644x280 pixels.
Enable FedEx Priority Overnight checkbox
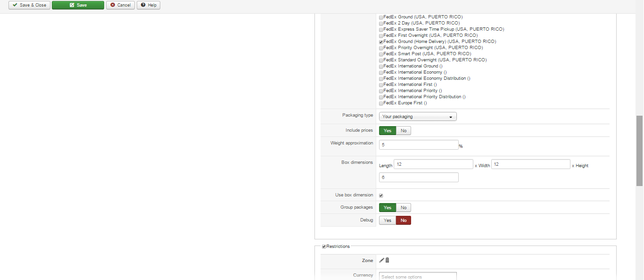pyautogui.click(x=381, y=48)
